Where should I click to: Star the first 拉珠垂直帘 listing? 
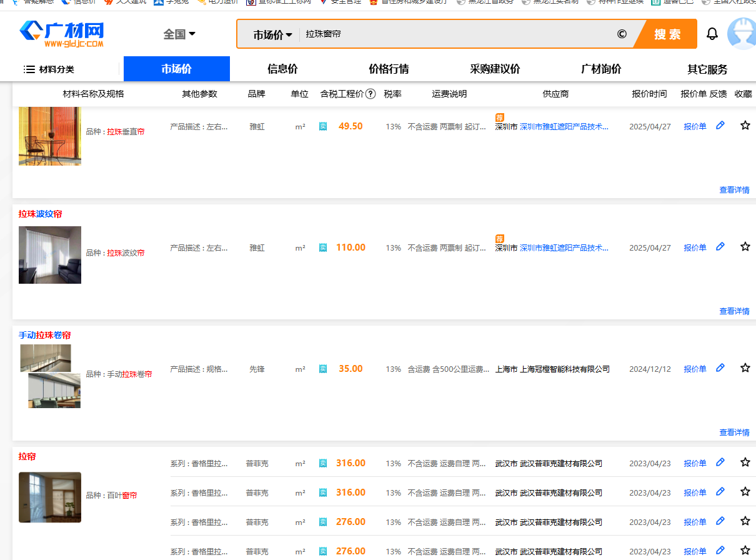pos(745,125)
